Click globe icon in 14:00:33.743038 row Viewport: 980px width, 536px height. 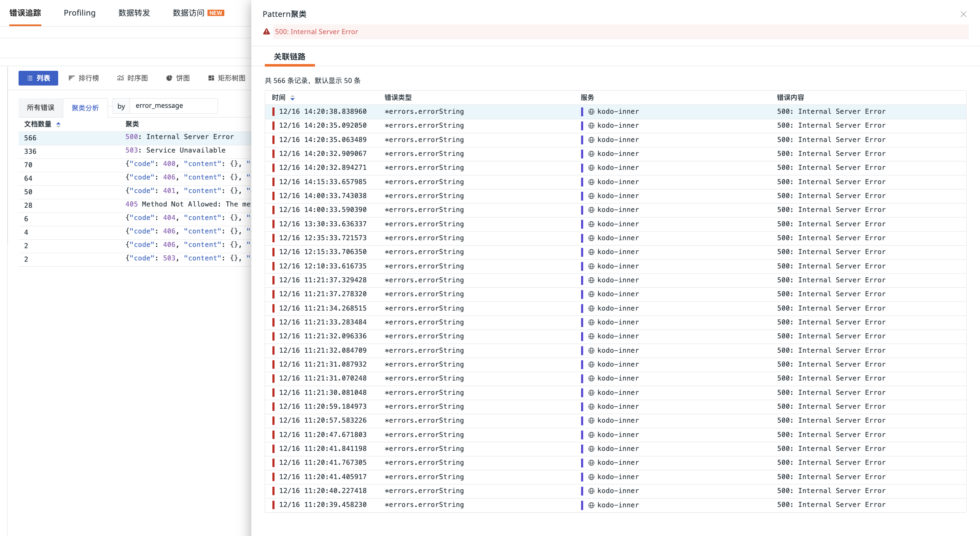pos(591,196)
